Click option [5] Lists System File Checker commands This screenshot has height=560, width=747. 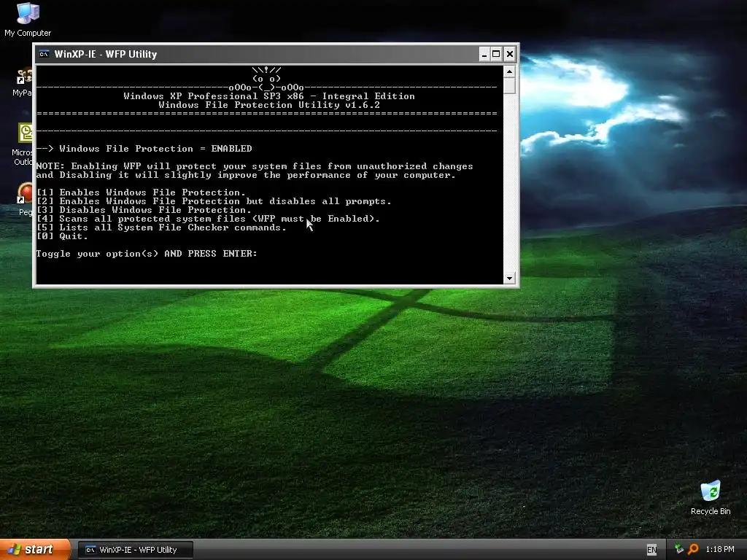(x=161, y=227)
